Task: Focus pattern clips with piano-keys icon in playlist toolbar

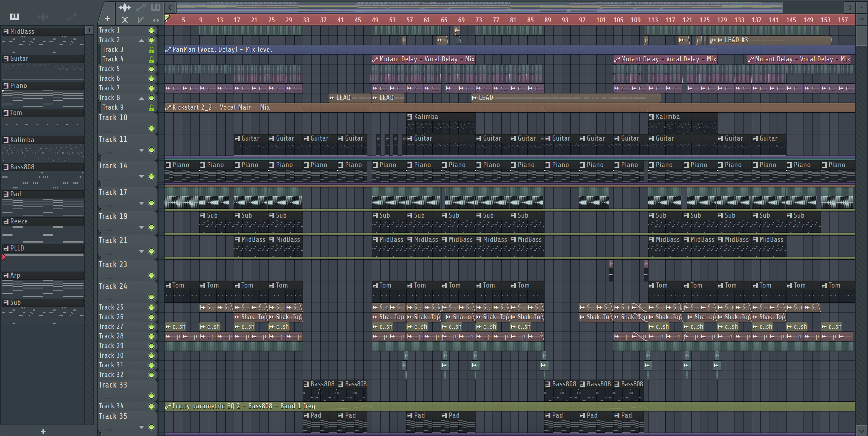Action: 156,7
